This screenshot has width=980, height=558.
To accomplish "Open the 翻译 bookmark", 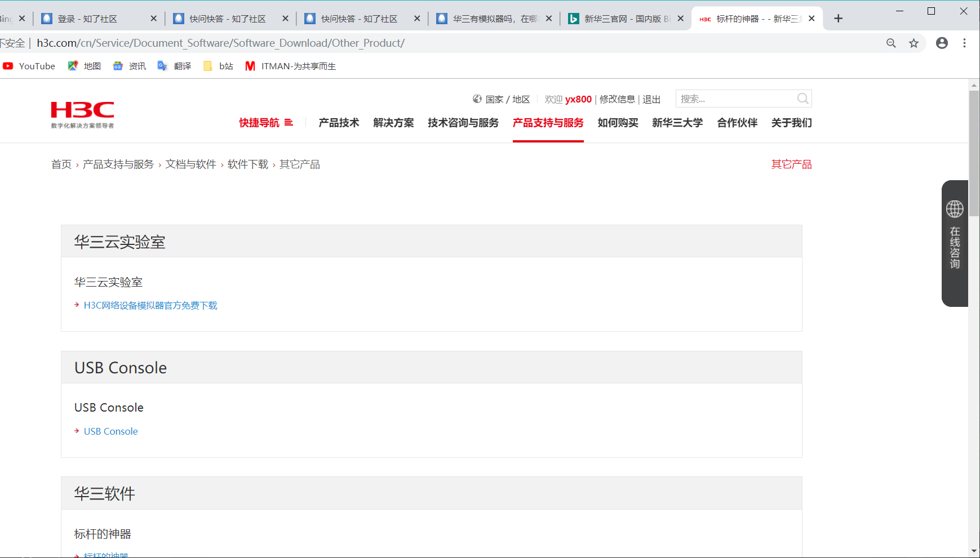I will (x=174, y=66).
